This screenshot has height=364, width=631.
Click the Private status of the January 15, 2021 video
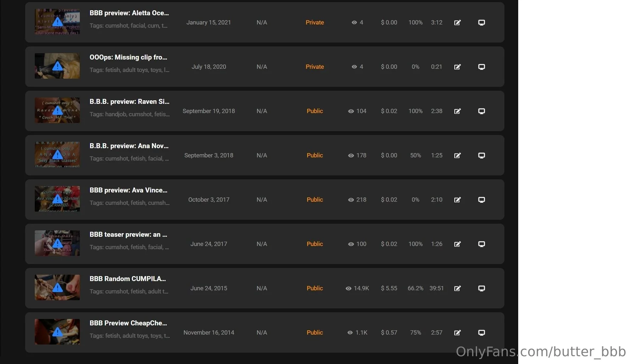[315, 22]
